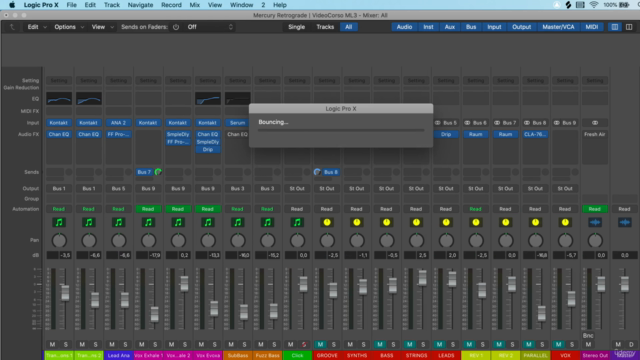Click the yellow aux icon on STRINGS channel
This screenshot has height=360, width=640.
point(416,222)
